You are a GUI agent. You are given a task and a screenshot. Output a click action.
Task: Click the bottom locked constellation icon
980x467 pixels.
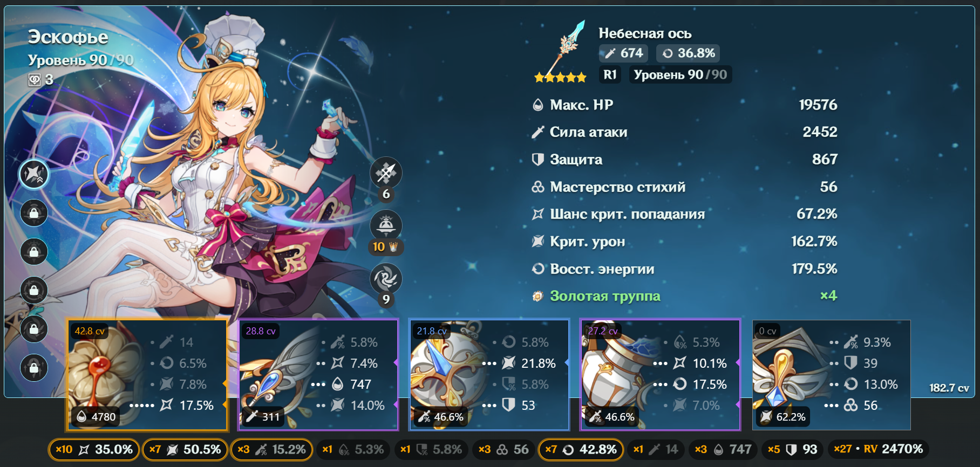coord(34,368)
